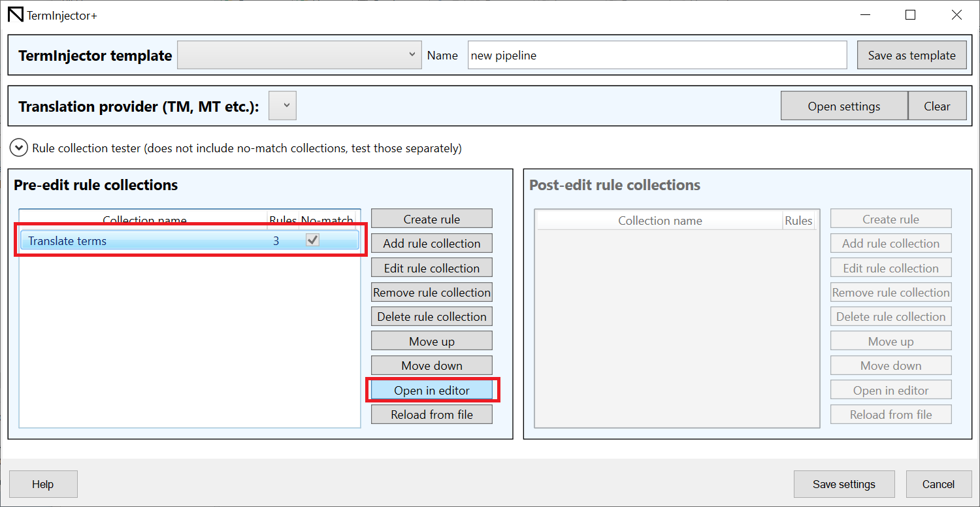Move the selected pre-edit collection up
Image resolution: width=980 pixels, height=507 pixels.
coord(431,342)
